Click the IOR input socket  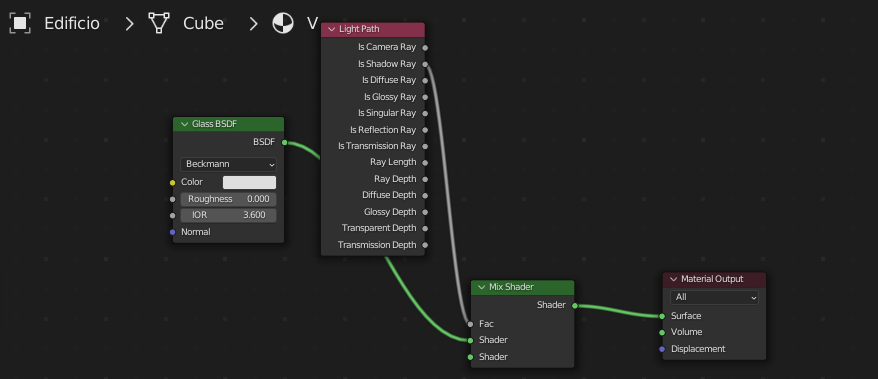172,216
